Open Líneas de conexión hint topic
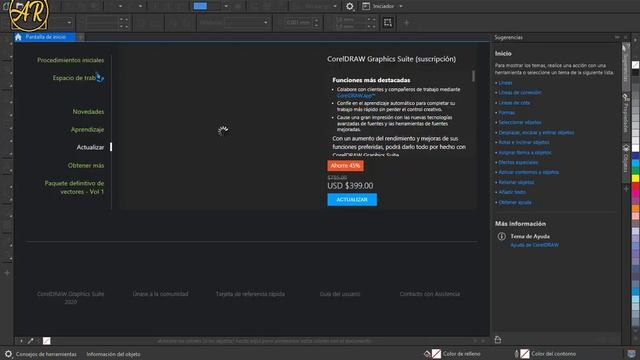The width and height of the screenshot is (640, 360). pos(520,93)
